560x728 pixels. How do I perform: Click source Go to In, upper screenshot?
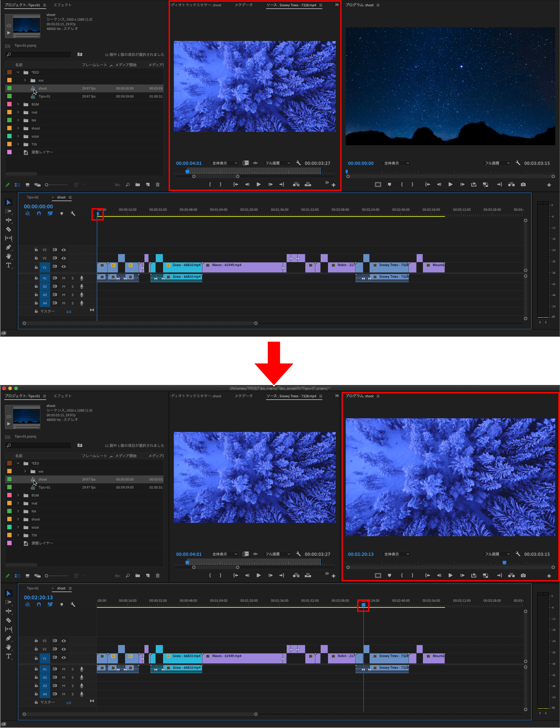point(236,184)
